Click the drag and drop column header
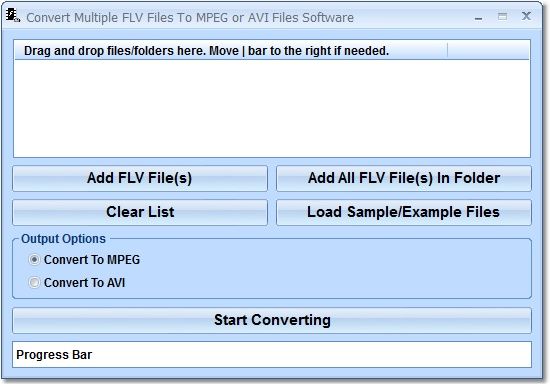Image resolution: width=550 pixels, height=386 pixels. point(231,51)
